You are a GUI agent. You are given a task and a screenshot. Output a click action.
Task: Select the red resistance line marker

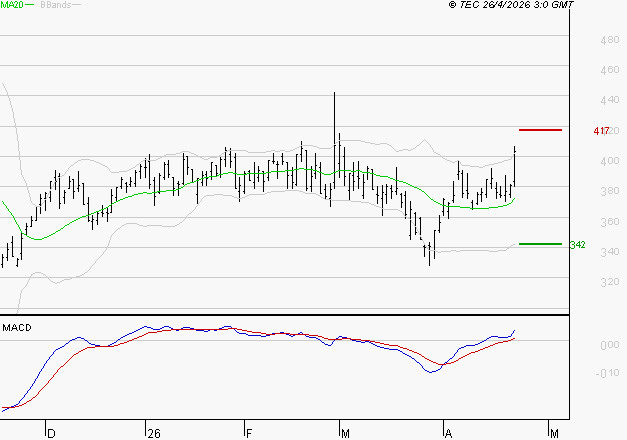coord(540,130)
